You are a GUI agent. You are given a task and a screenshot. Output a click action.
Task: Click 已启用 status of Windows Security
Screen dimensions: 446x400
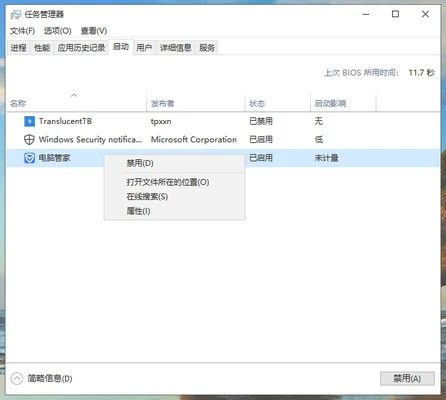pyautogui.click(x=261, y=139)
